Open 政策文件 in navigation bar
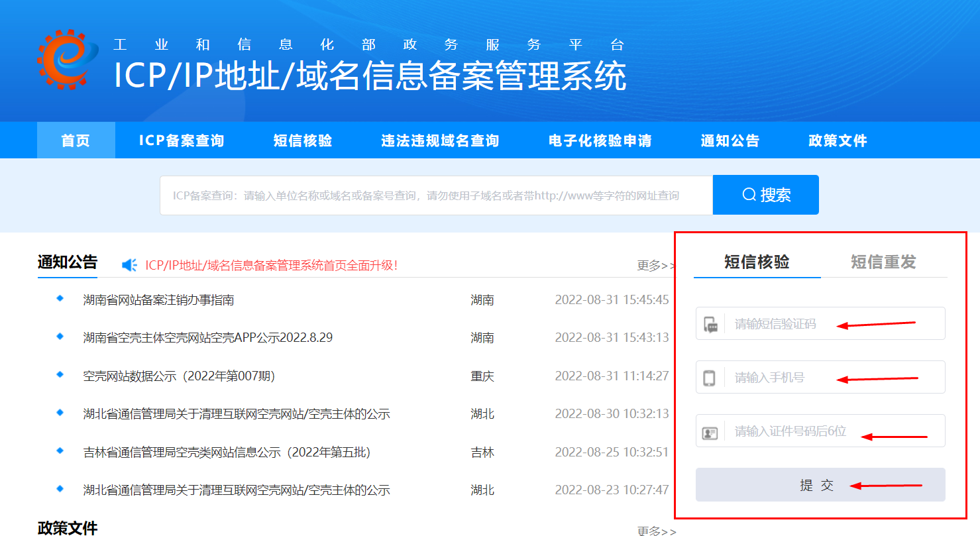The width and height of the screenshot is (980, 536). (838, 140)
